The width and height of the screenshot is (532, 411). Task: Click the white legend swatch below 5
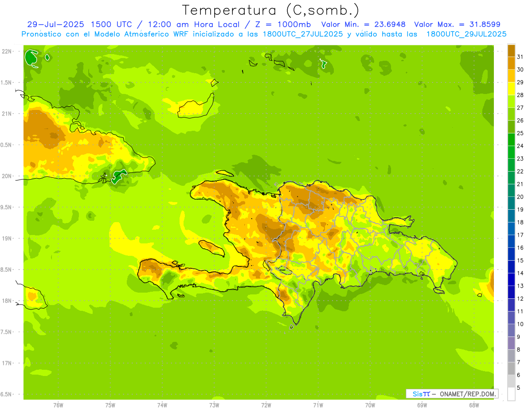pos(511,394)
